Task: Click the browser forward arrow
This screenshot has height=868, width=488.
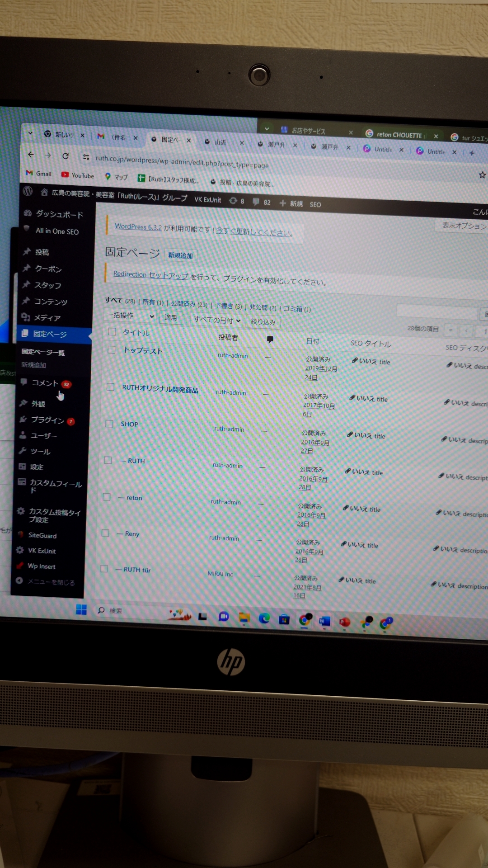Action: (48, 155)
